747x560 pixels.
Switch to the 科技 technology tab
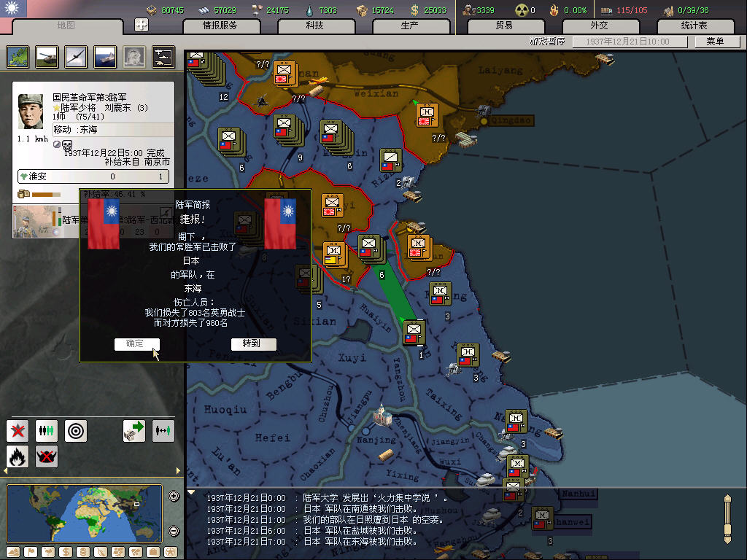click(314, 26)
